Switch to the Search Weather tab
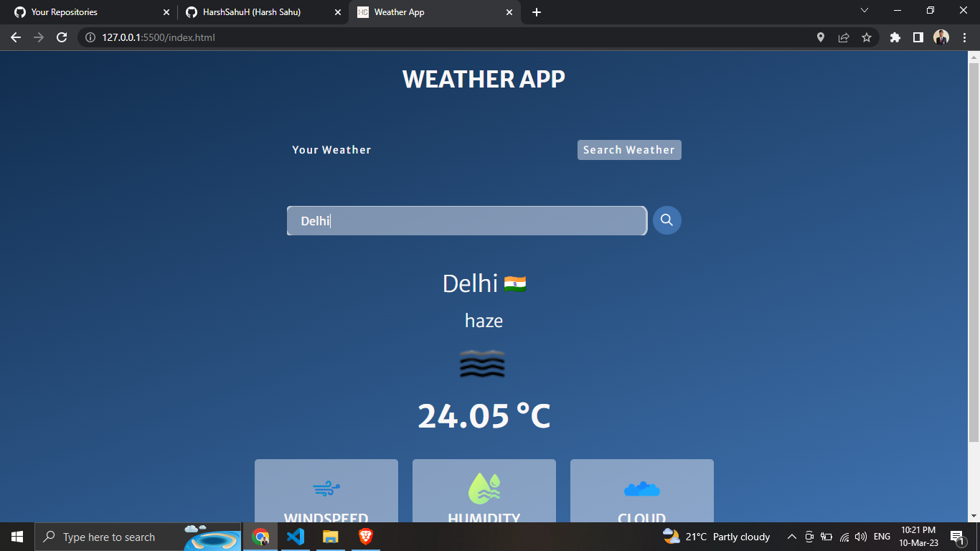980x551 pixels. [x=628, y=150]
